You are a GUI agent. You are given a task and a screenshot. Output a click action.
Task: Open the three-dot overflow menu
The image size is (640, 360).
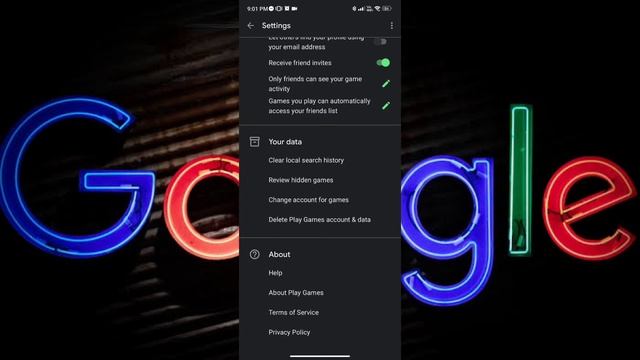[x=392, y=26]
